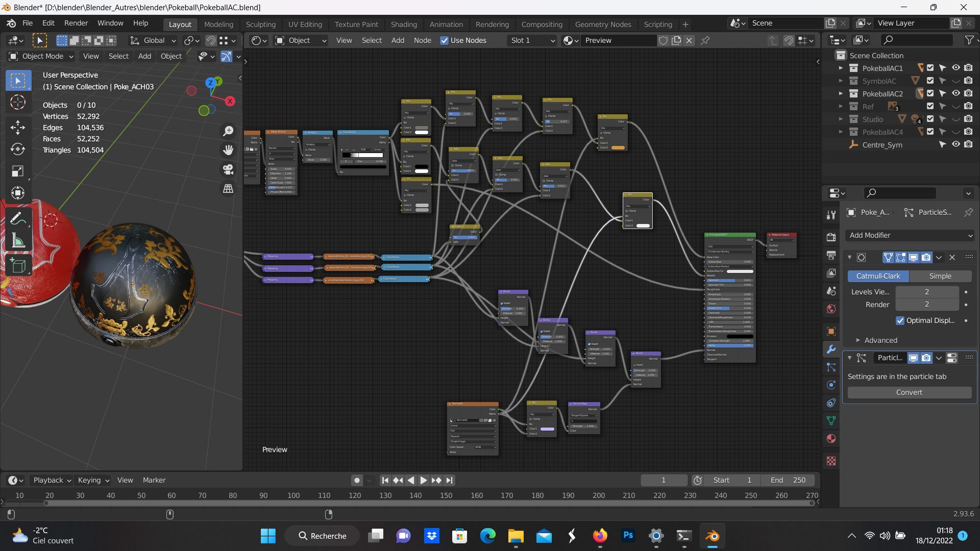Click the fake user shield icon
The width and height of the screenshot is (980, 551).
pos(663,40)
